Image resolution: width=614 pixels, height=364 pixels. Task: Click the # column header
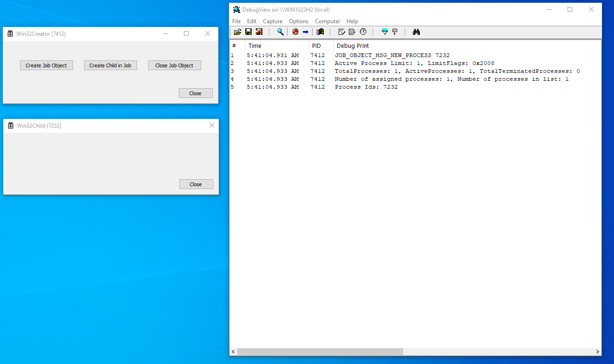pos(237,46)
